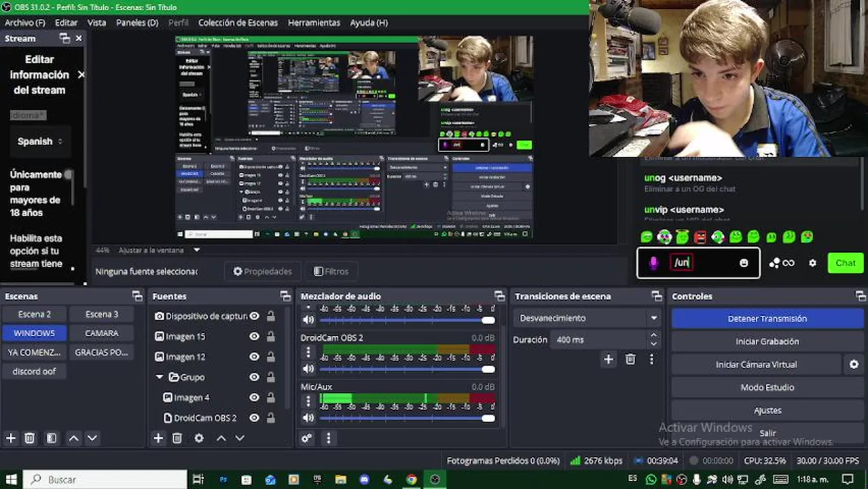
Task: Open transition properties three-dot menu
Action: pyautogui.click(x=651, y=360)
